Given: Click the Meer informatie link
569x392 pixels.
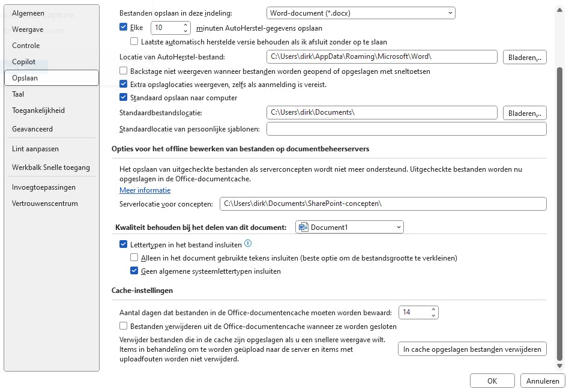Looking at the screenshot, I should coord(145,190).
